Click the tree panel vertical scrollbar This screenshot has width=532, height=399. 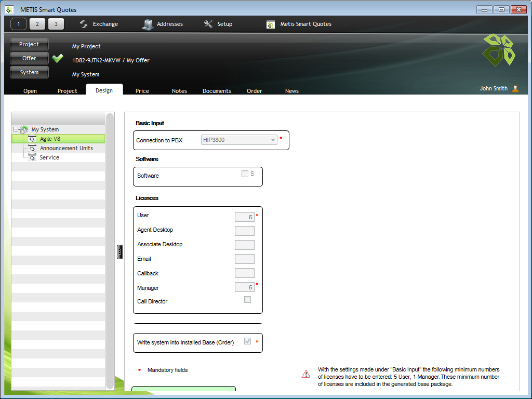[110, 251]
